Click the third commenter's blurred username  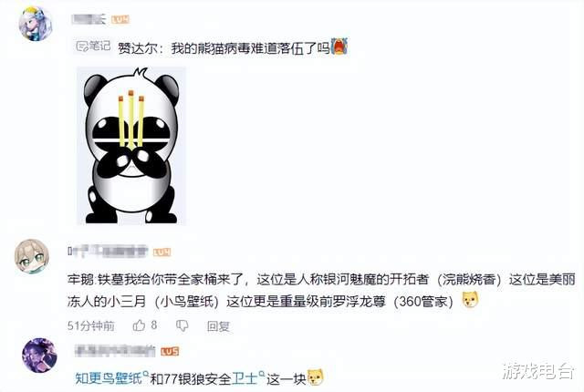[115, 351]
